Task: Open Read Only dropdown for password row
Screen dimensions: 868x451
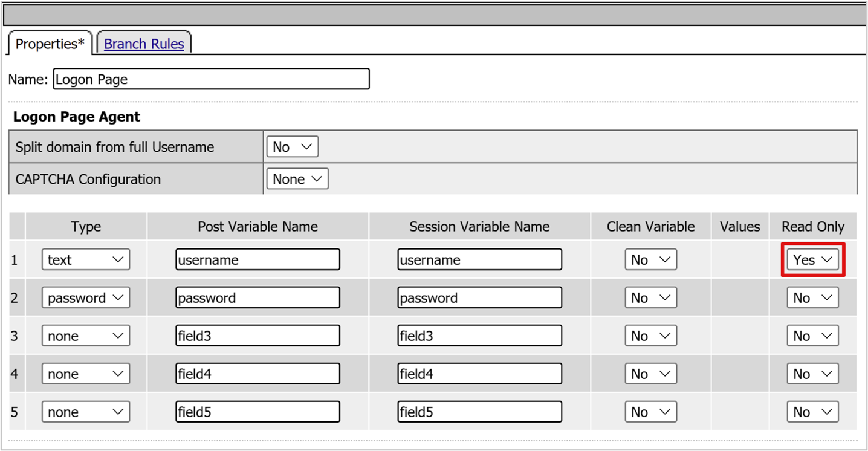Action: click(812, 298)
